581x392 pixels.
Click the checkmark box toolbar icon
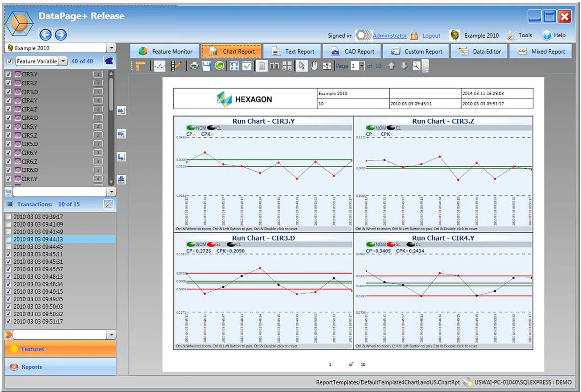[x=247, y=66]
